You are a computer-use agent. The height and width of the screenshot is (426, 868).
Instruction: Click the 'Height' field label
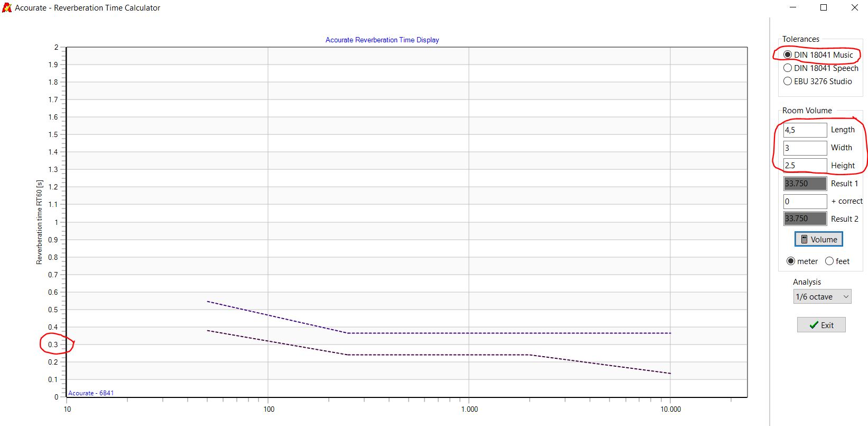(843, 166)
